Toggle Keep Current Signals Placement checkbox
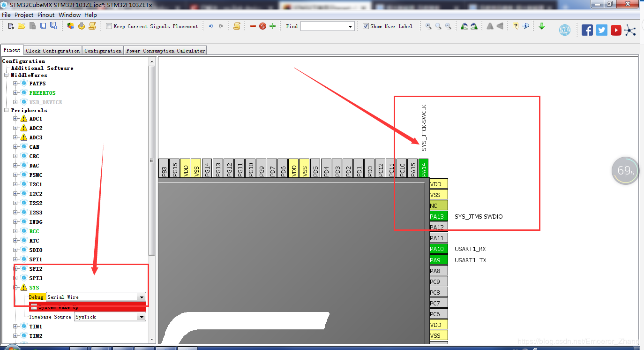Viewport: 644px width, 350px height. pos(109,26)
